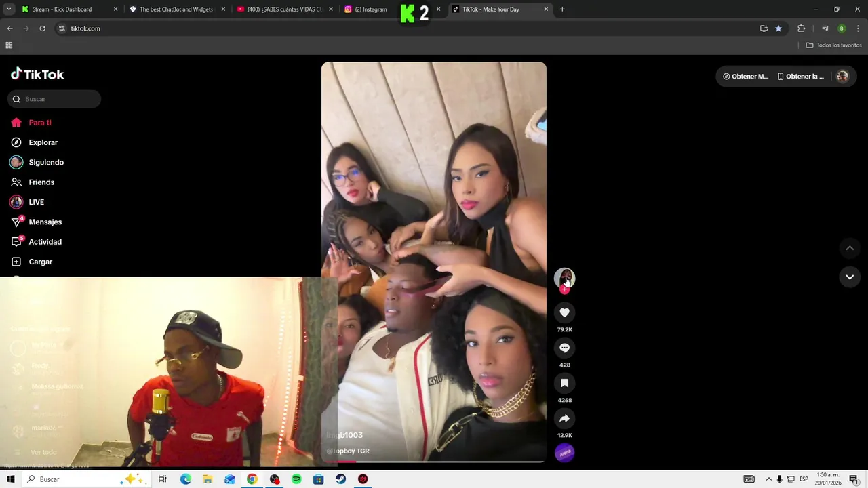
Task: Switch the ESP input language indicator
Action: click(804, 479)
